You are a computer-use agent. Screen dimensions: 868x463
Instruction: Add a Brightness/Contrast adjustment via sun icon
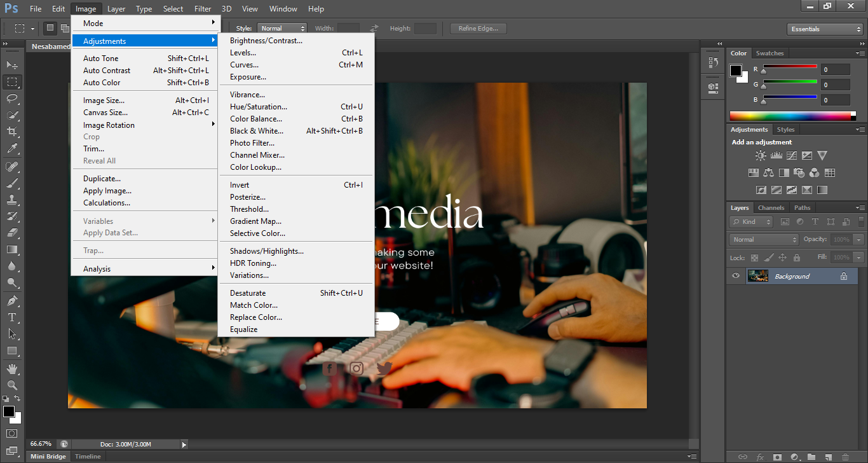760,155
